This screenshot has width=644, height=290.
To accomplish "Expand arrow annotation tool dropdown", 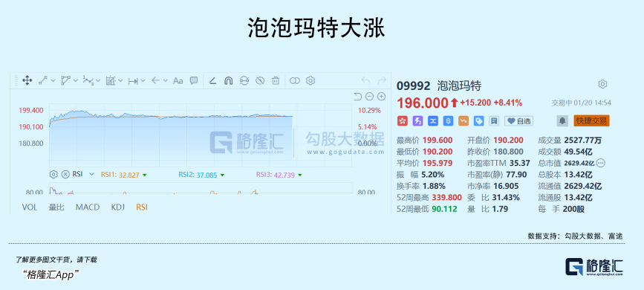I will click(165, 81).
